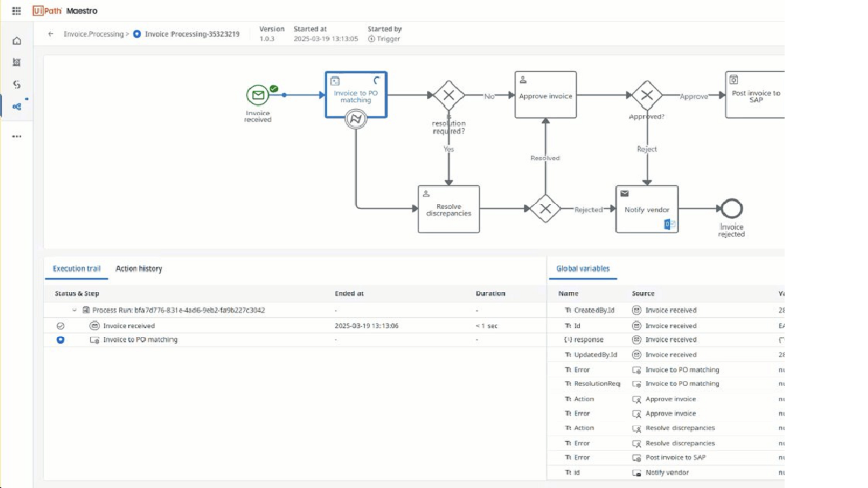
Task: Click the 2025-03-19 13:13:06 ended-at cell
Action: tap(367, 326)
